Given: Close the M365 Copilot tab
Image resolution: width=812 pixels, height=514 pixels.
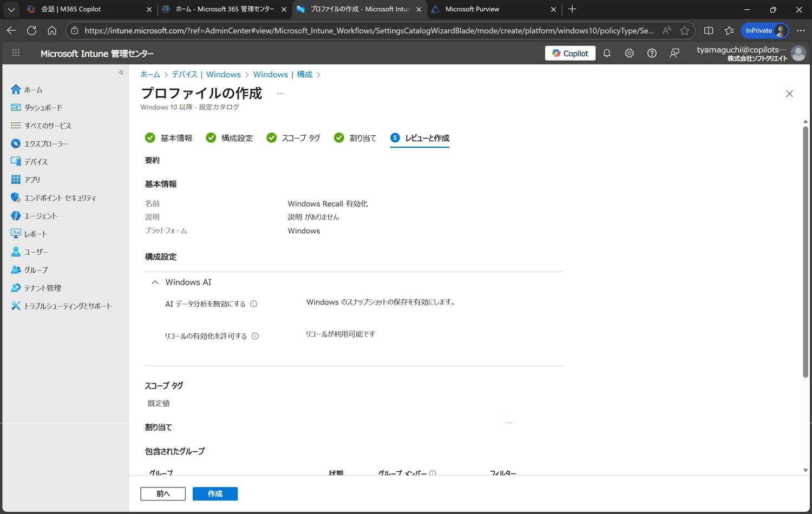Looking at the screenshot, I should 149,9.
